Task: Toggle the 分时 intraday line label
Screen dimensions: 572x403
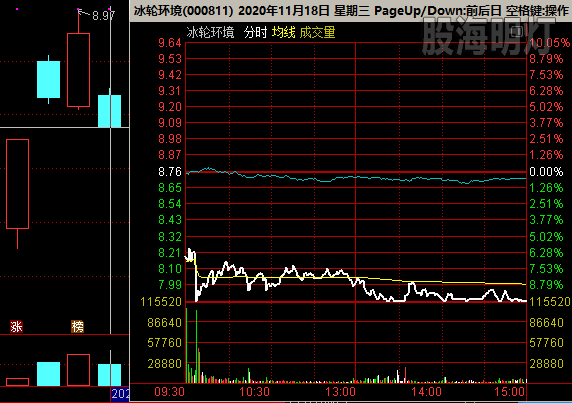Action: (255, 32)
